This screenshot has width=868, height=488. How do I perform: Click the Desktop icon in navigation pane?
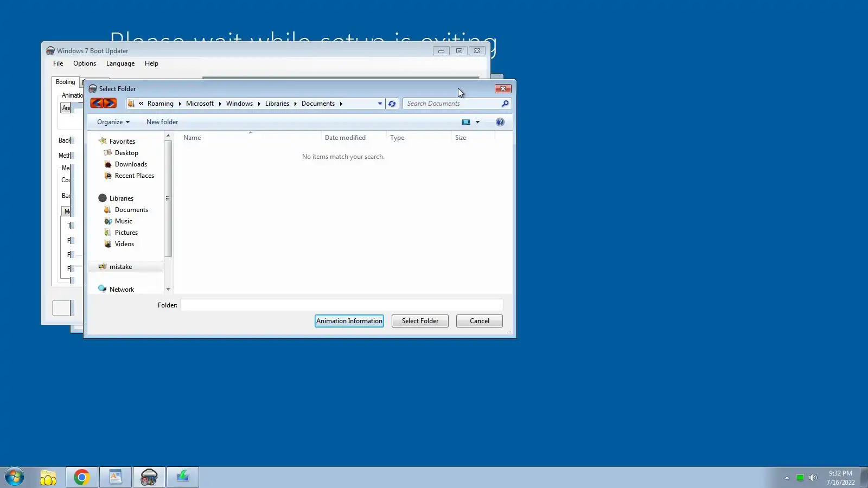(108, 153)
